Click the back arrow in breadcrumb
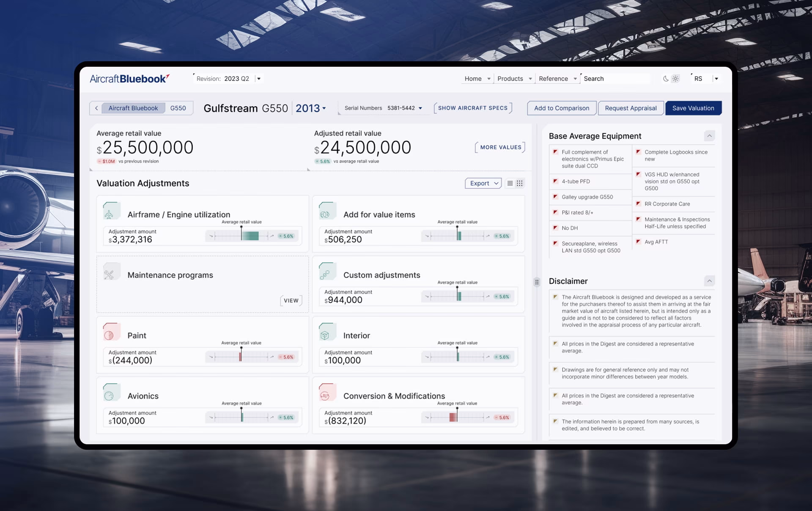This screenshot has height=511, width=812. [96, 108]
